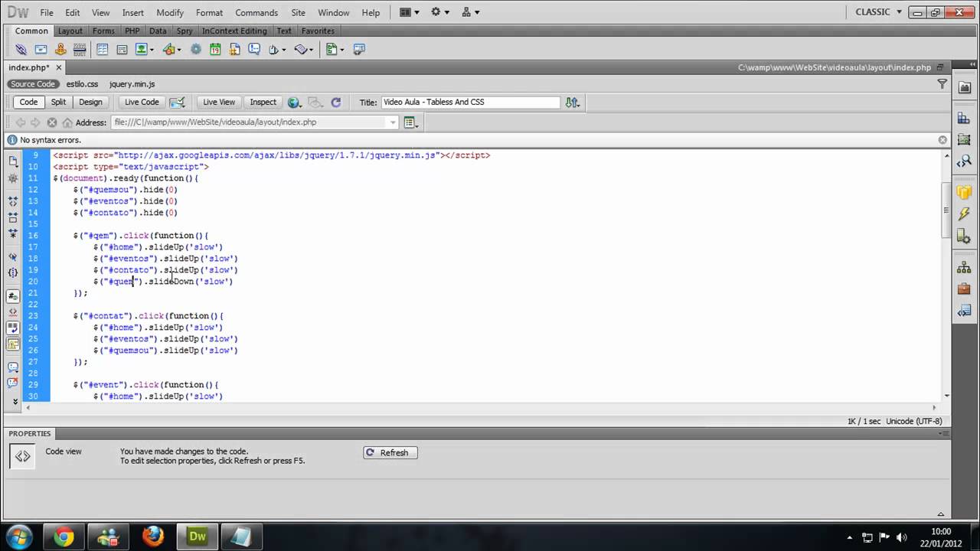The height and width of the screenshot is (551, 980).
Task: Insert a Comment from Common toolbar
Action: 253,49
